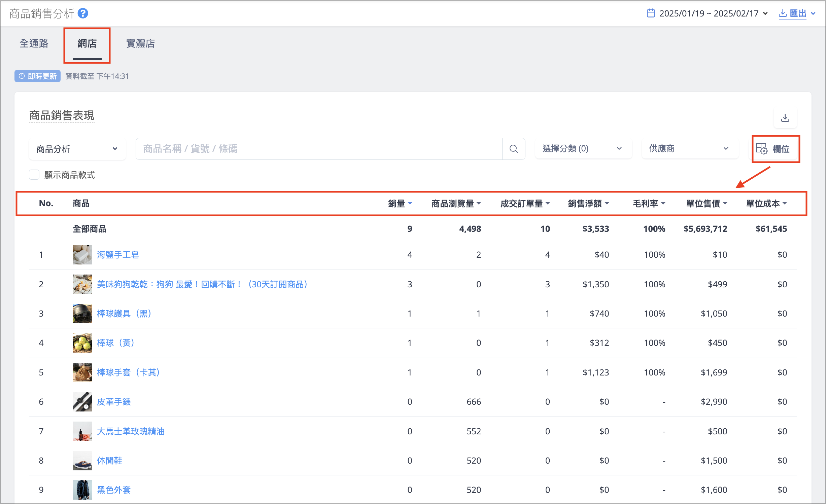
Task: Click the 商品銷售表現 section title
Action: click(x=62, y=115)
